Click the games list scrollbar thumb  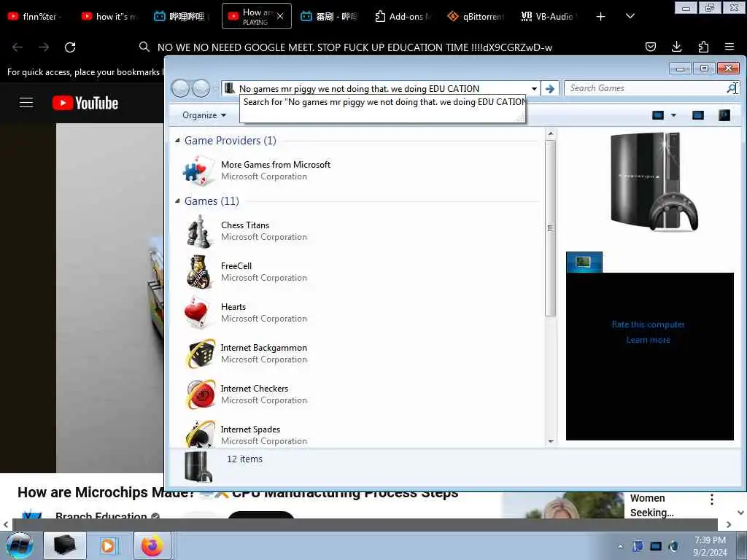(x=551, y=228)
